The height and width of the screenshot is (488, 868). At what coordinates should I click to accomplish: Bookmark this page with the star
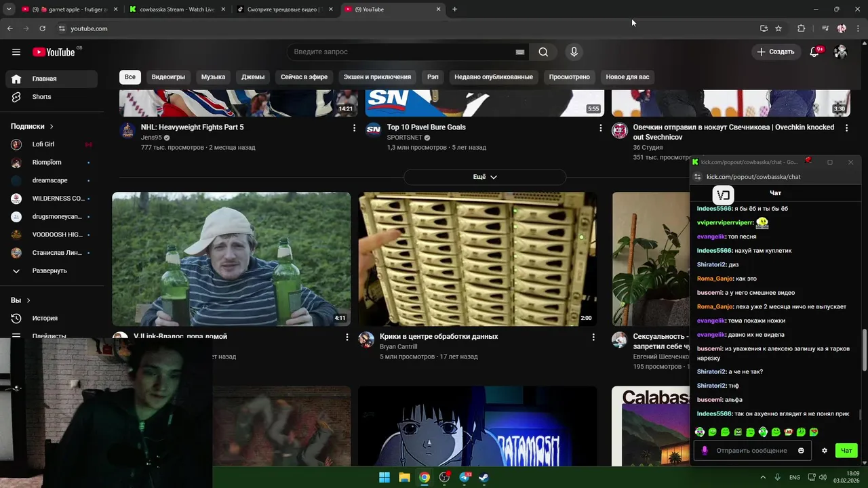pos(778,28)
